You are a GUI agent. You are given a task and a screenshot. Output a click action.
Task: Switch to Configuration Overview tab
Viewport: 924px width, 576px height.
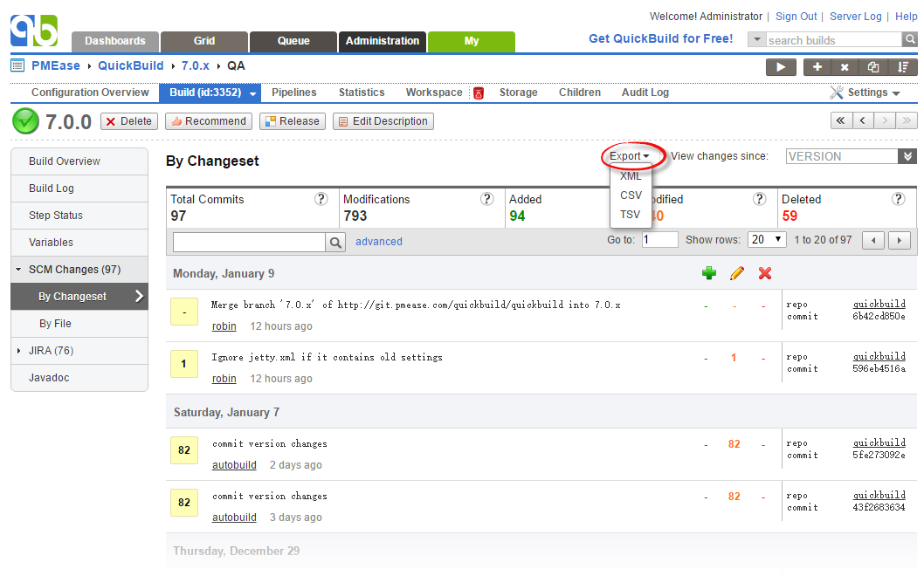[x=90, y=93]
